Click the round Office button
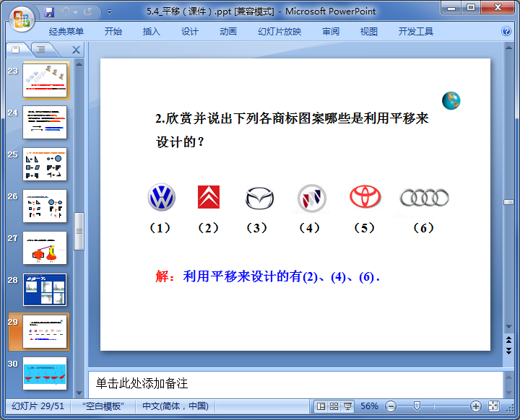The image size is (520, 420). (x=22, y=19)
